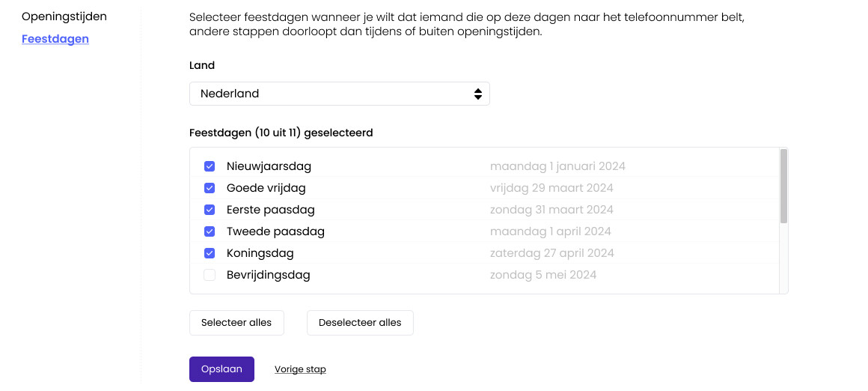Uncheck the Koningsdag checkbox
Image resolution: width=868 pixels, height=391 pixels.
pos(210,253)
